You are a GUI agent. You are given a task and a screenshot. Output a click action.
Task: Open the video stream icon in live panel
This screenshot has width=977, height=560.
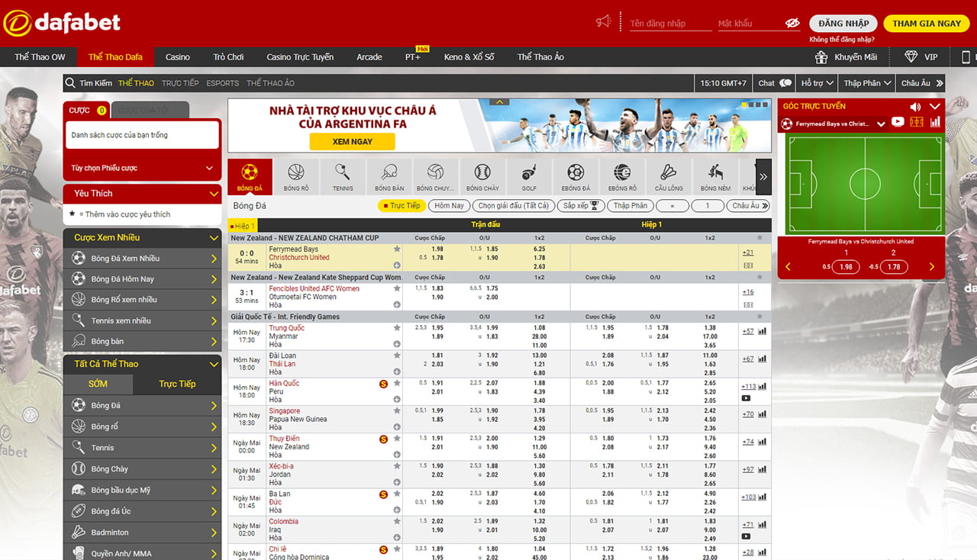pyautogui.click(x=898, y=122)
